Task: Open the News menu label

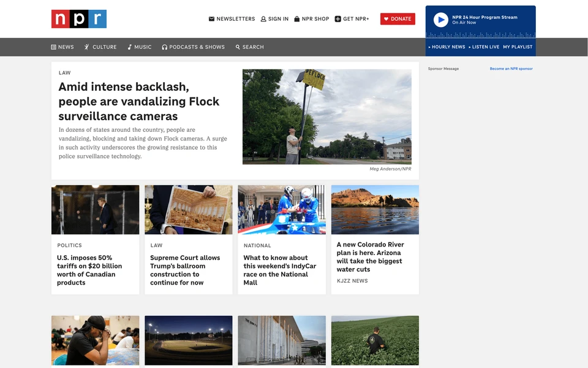Action: pyautogui.click(x=66, y=47)
